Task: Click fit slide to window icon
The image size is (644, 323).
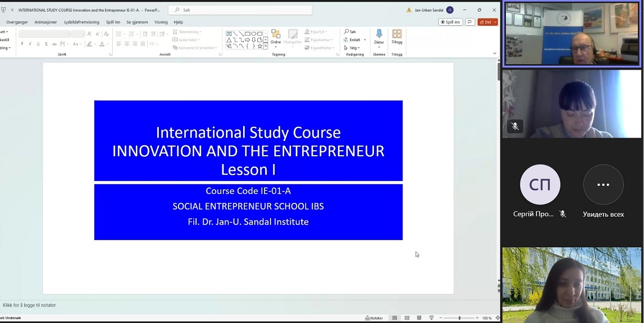Action: tap(497, 318)
